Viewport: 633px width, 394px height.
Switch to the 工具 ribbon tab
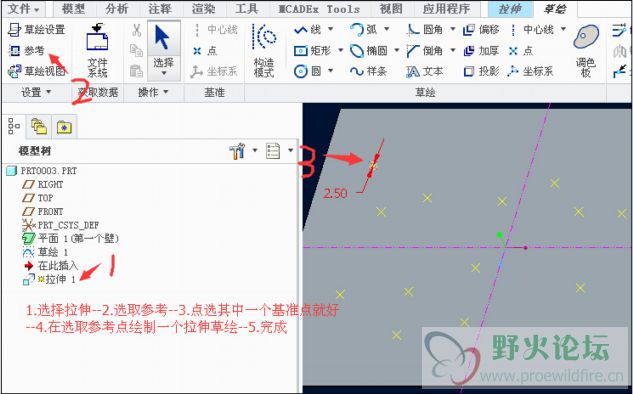[x=246, y=8]
